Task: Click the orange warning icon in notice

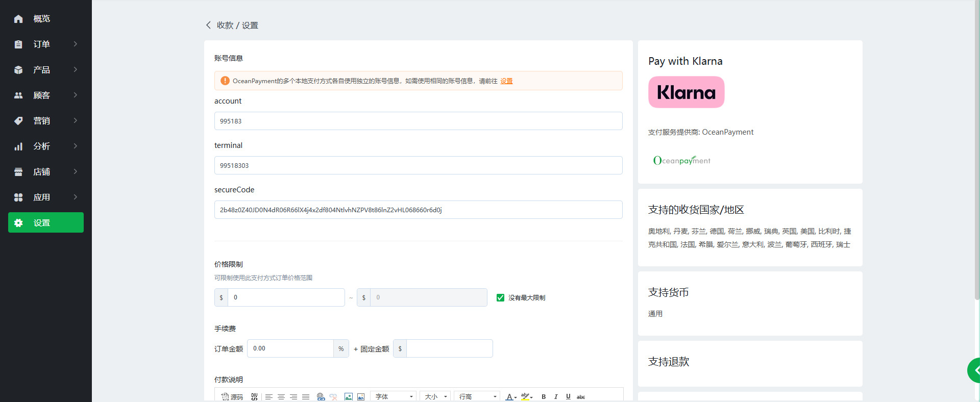Action: click(225, 81)
